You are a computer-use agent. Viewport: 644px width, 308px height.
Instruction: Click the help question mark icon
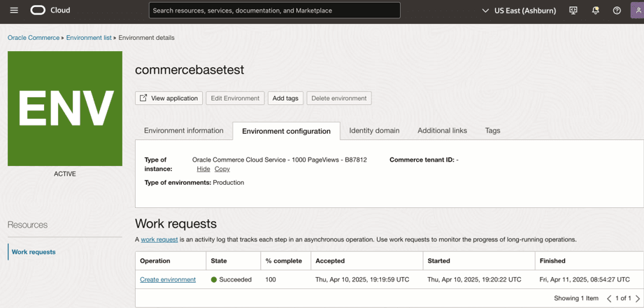[617, 10]
